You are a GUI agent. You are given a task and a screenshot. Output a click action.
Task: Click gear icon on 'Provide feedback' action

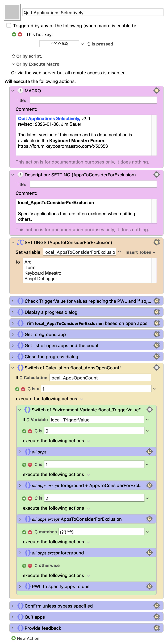157,628
